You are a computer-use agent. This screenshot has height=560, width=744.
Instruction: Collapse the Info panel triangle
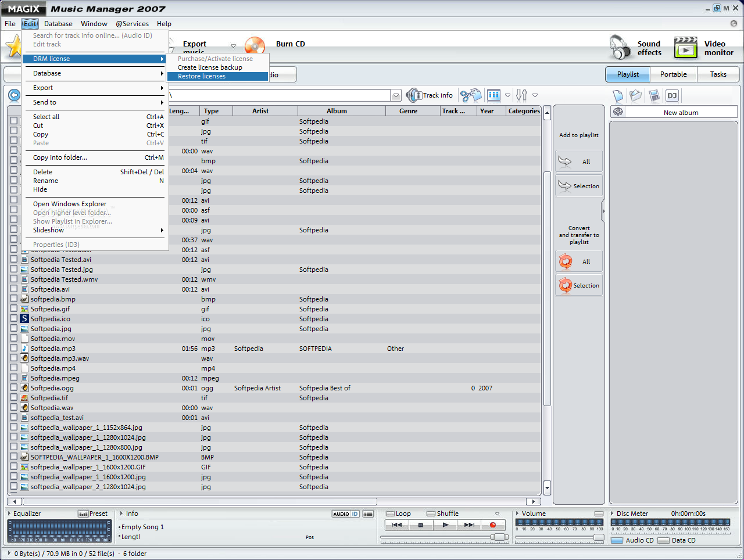[x=121, y=514]
